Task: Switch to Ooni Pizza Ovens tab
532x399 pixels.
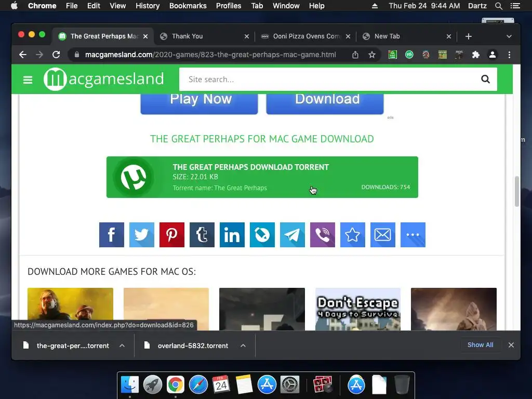Action: [x=306, y=36]
